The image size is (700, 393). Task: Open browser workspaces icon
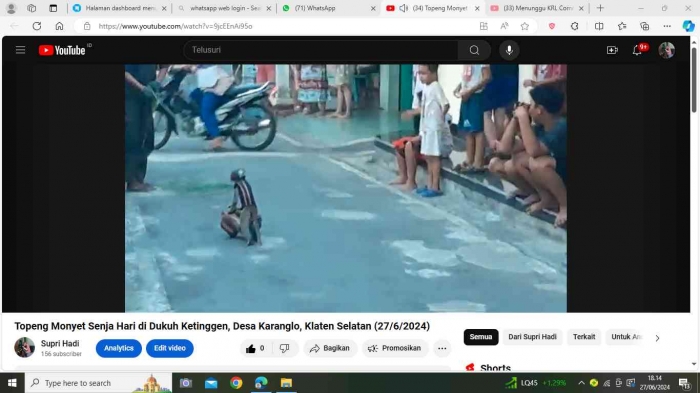click(31, 8)
